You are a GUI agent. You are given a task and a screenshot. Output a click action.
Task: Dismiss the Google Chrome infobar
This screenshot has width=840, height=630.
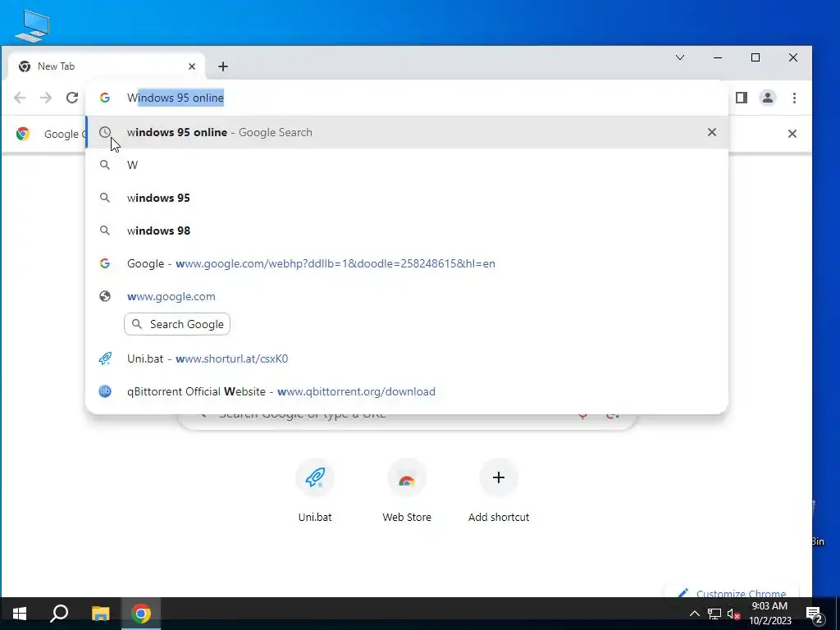[x=792, y=134]
